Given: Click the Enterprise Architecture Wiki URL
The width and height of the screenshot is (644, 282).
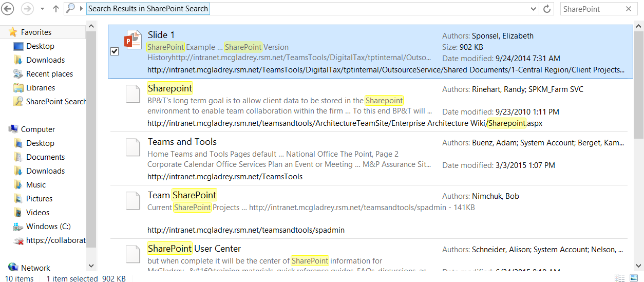Looking at the screenshot, I should pos(345,123).
